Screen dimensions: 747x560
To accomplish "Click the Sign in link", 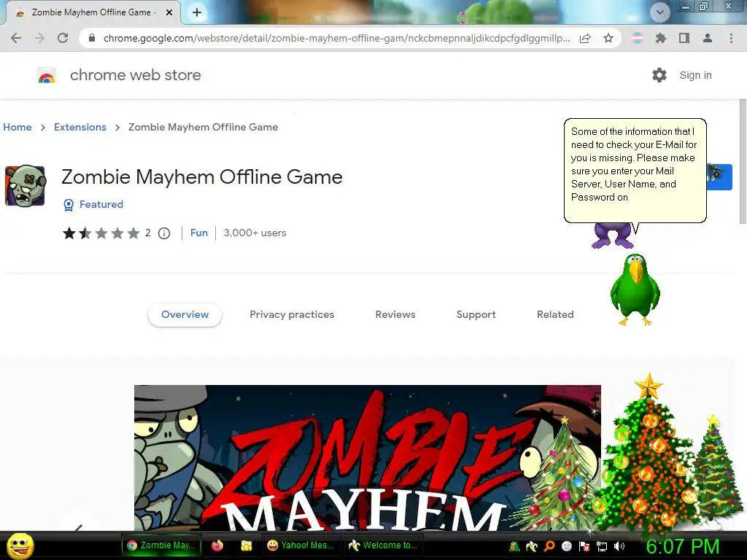I will (695, 75).
